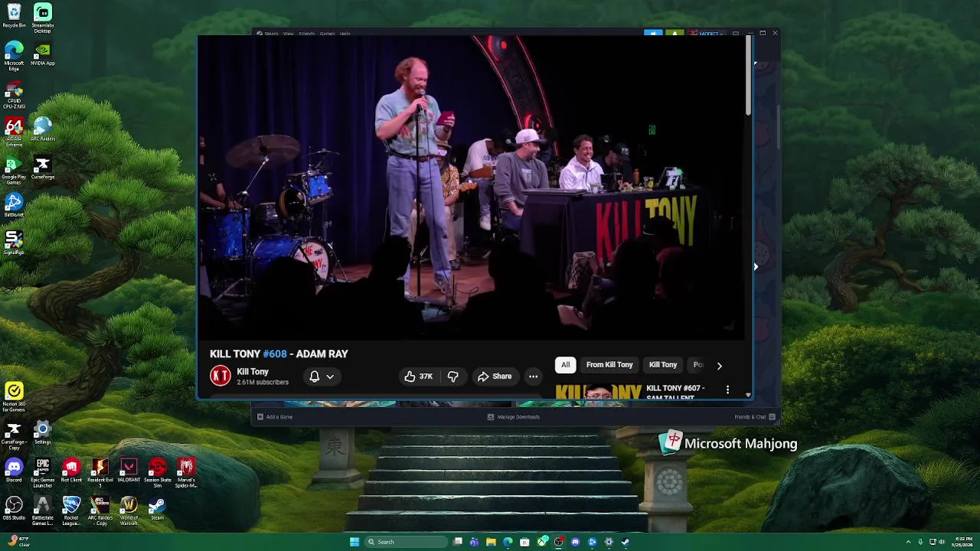Open the View menu in Steam window
The width and height of the screenshot is (980, 551).
tap(289, 34)
